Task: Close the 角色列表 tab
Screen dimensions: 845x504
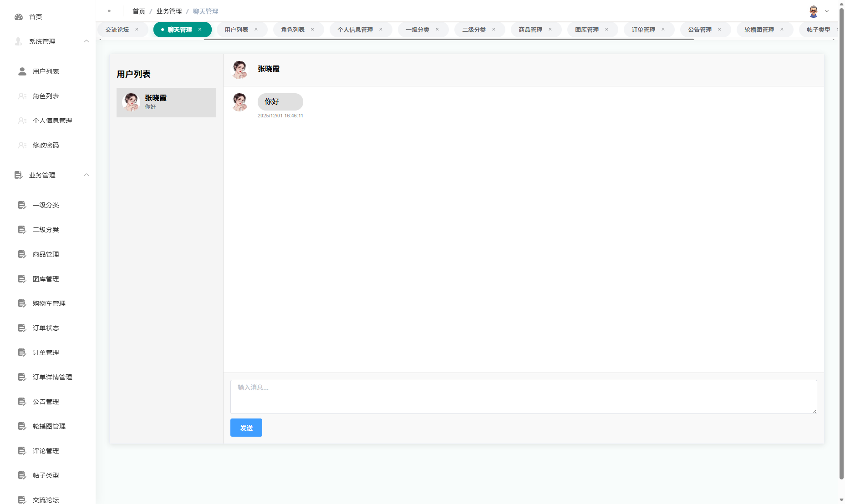Action: click(312, 30)
